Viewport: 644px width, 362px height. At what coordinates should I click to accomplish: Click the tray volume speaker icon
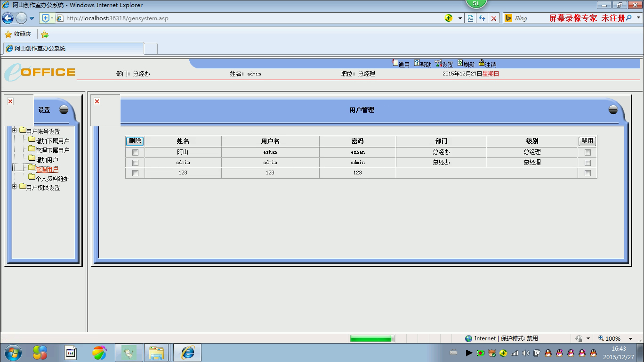(x=526, y=353)
